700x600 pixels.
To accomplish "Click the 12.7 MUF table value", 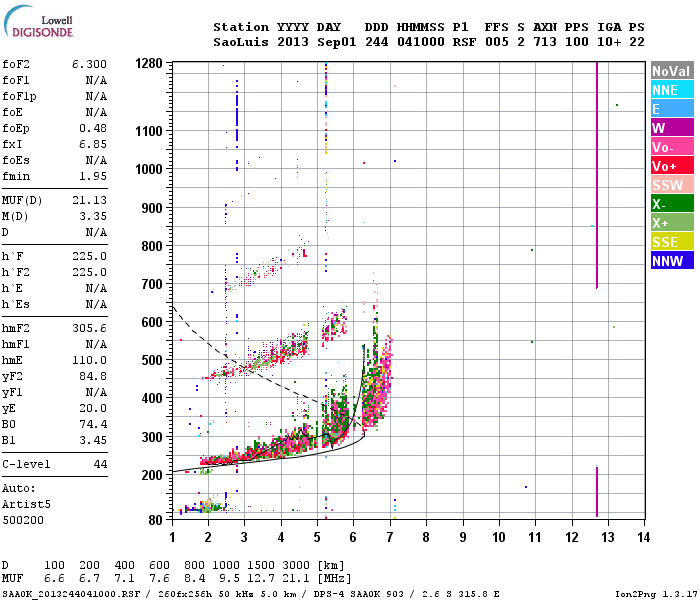I will click(x=261, y=579).
